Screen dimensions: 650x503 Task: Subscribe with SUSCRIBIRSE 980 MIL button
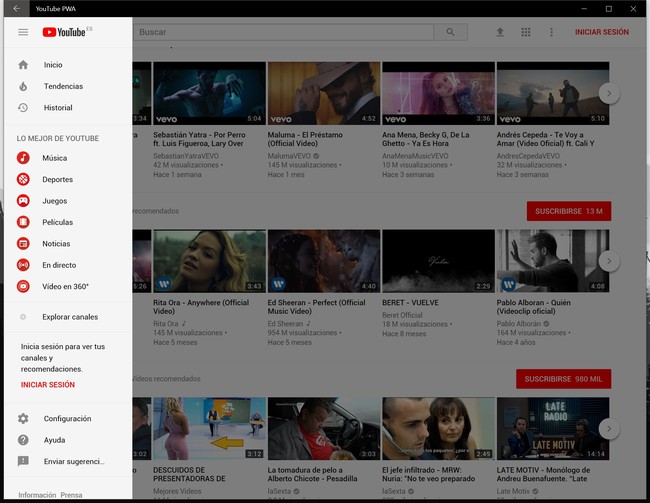[563, 379]
